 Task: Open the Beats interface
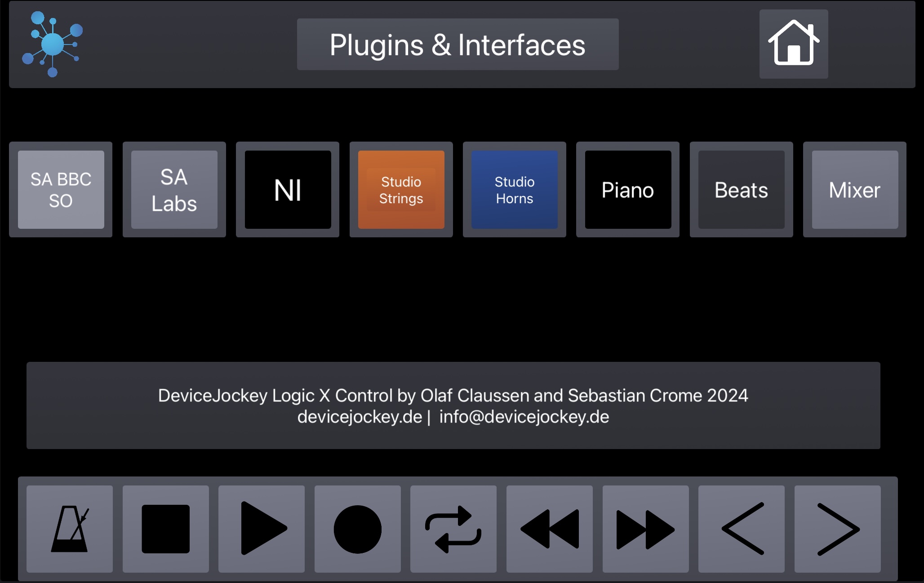click(x=742, y=190)
